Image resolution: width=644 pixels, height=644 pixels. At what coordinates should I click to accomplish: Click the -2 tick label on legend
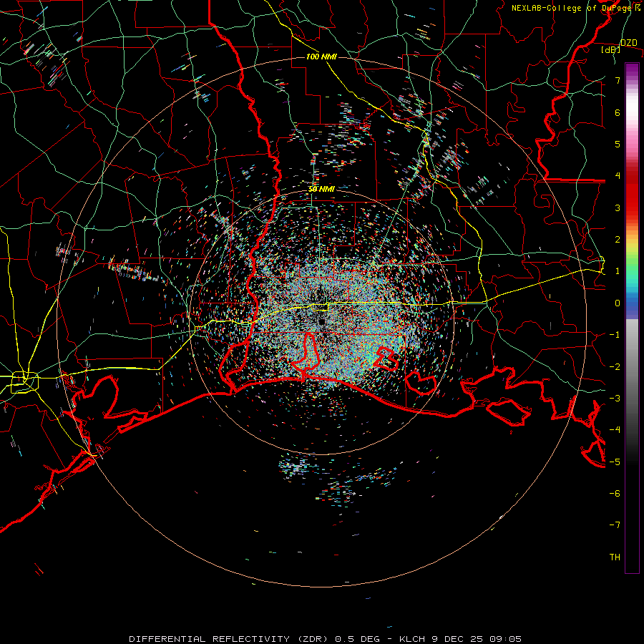click(615, 367)
